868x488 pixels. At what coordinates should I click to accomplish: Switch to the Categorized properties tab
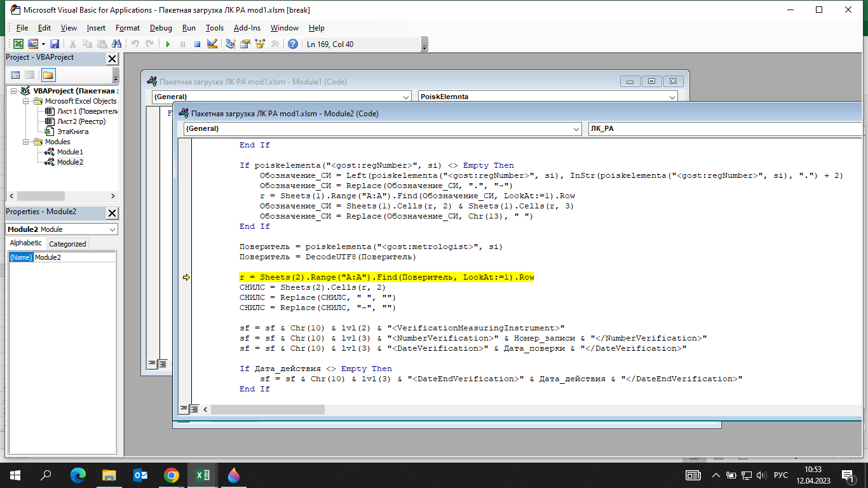[x=67, y=244]
